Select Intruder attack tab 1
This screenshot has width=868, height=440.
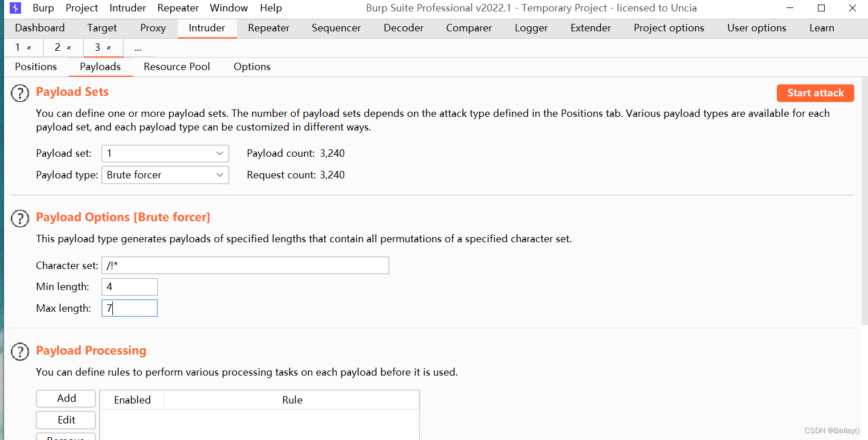pyautogui.click(x=19, y=48)
